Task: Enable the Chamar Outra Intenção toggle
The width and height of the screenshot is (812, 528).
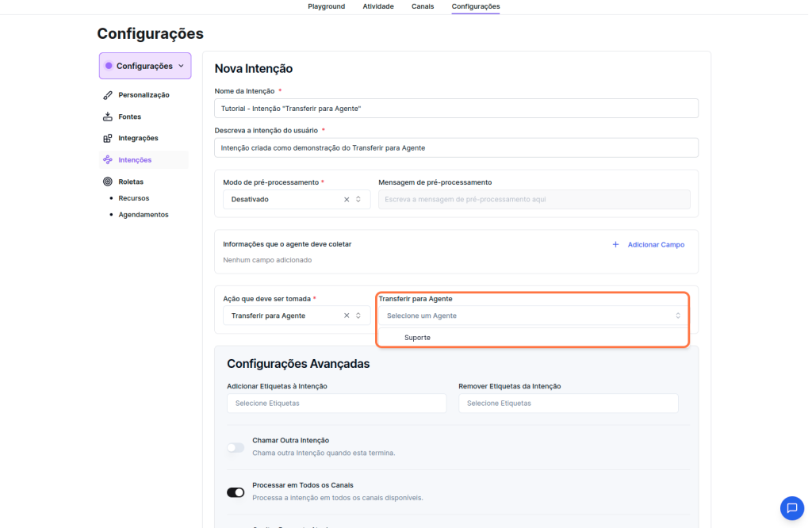Action: [236, 447]
